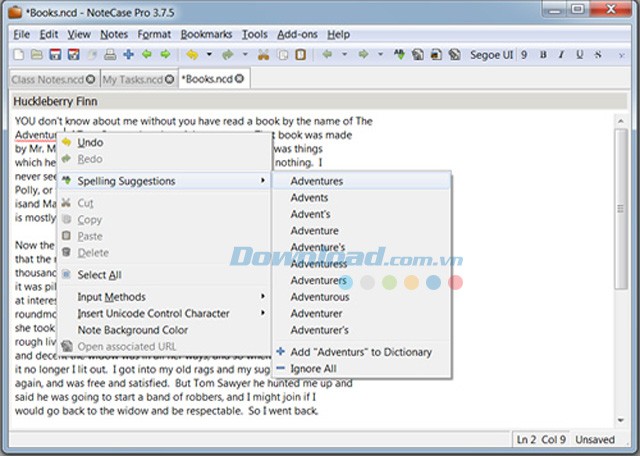640x456 pixels.
Task: Pick the suggestion Adventures
Action: click(362, 181)
